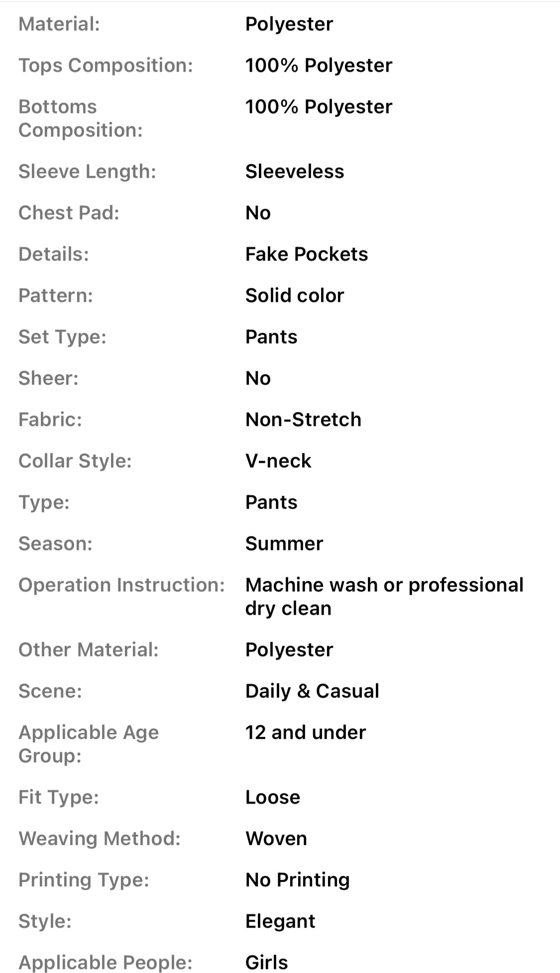Select the "Sleeveless" sleeve length value
The width and height of the screenshot is (560, 973).
(x=294, y=171)
